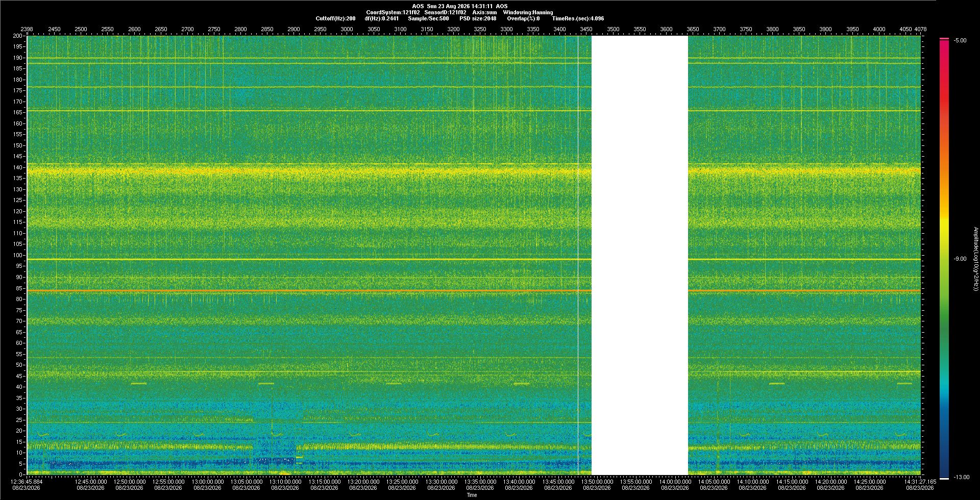This screenshot has width=980, height=500.
Task: Click the 13:25:00.000 time label
Action: pyautogui.click(x=402, y=481)
